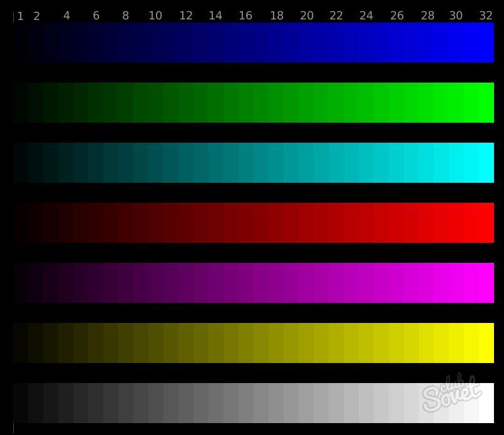The image size is (504, 435).
Task: Click the number 16 scale label
Action: [245, 16]
